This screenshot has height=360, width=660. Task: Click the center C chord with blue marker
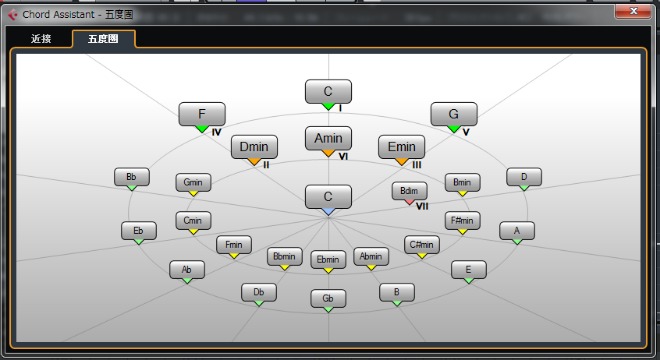[328, 197]
